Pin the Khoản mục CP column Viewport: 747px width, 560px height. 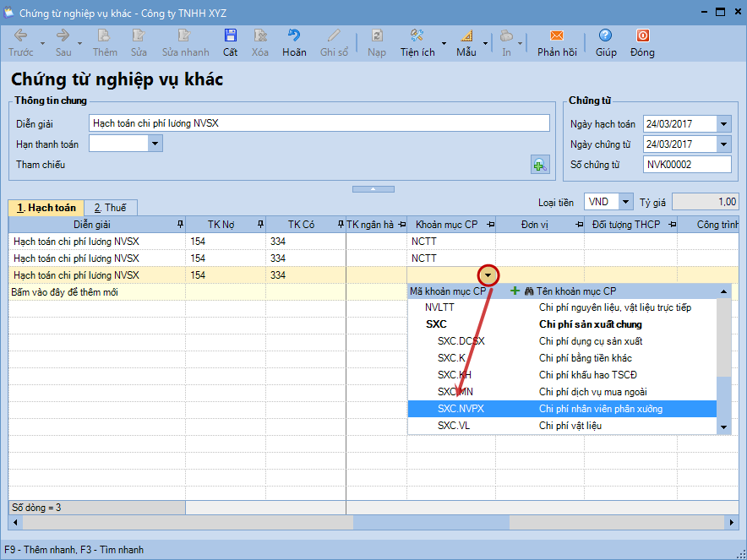click(x=488, y=225)
